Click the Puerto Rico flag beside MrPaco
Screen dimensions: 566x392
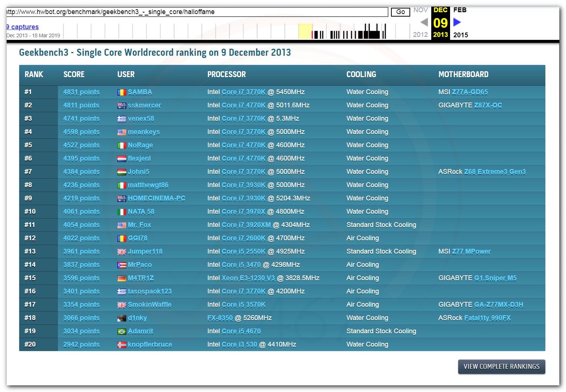[121, 265]
